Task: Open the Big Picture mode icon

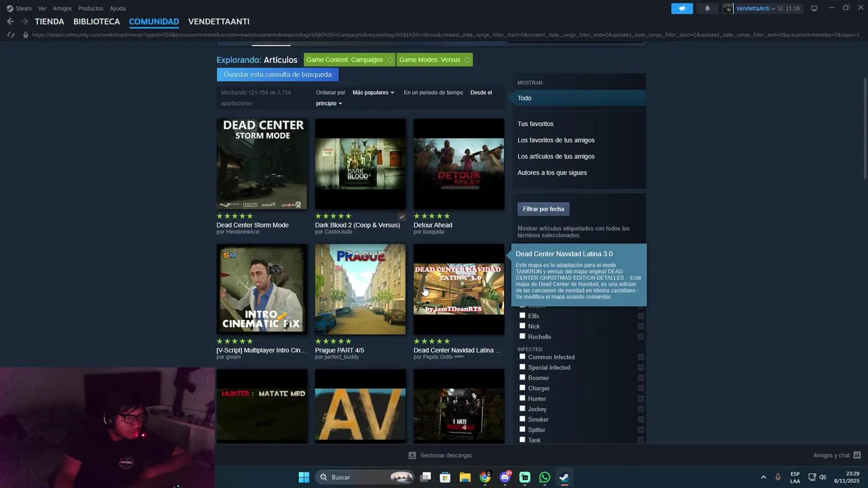Action: point(814,8)
